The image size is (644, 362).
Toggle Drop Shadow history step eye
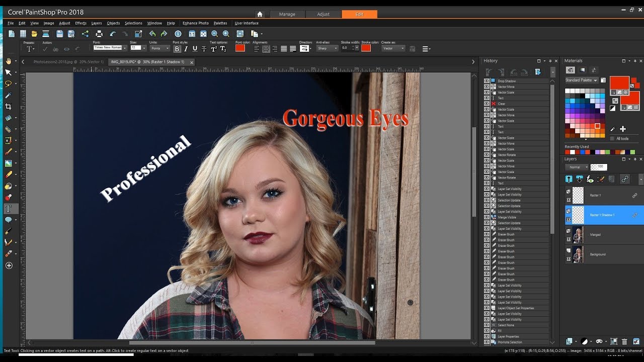[487, 81]
